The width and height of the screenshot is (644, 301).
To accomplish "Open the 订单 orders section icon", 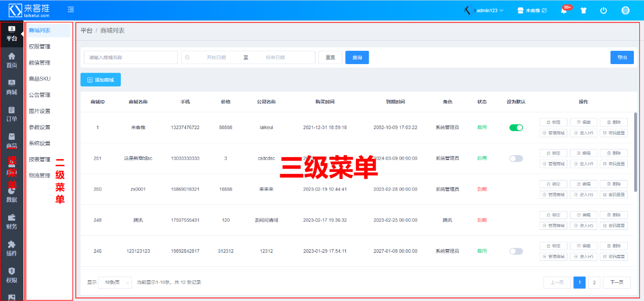I will pyautogui.click(x=12, y=114).
